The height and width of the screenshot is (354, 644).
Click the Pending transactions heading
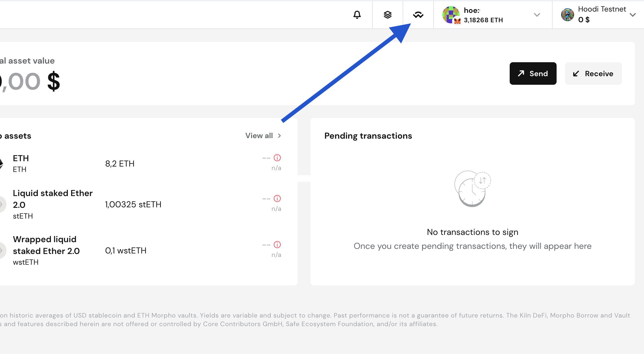pos(368,136)
